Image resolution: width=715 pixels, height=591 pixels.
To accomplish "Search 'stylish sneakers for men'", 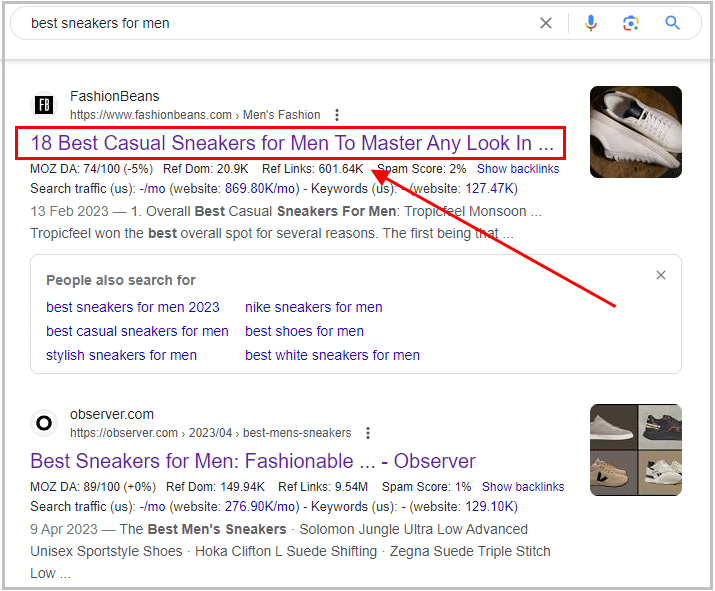I will click(121, 355).
